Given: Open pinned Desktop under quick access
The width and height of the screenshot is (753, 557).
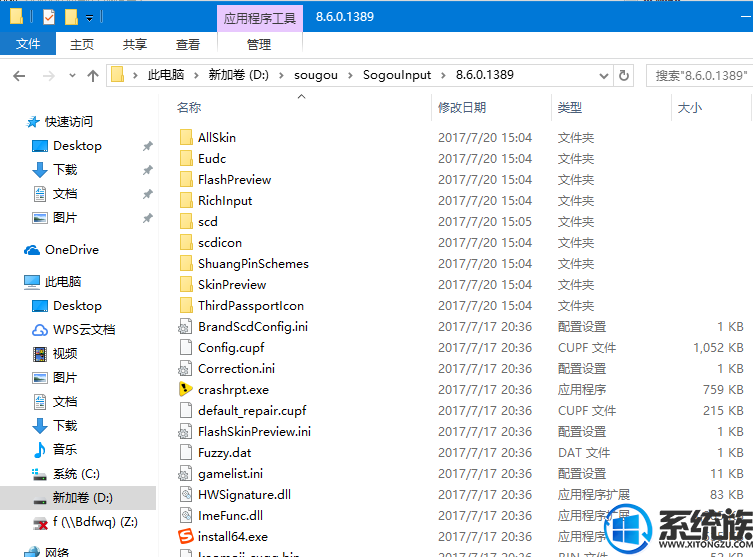Looking at the screenshot, I should click(x=77, y=145).
